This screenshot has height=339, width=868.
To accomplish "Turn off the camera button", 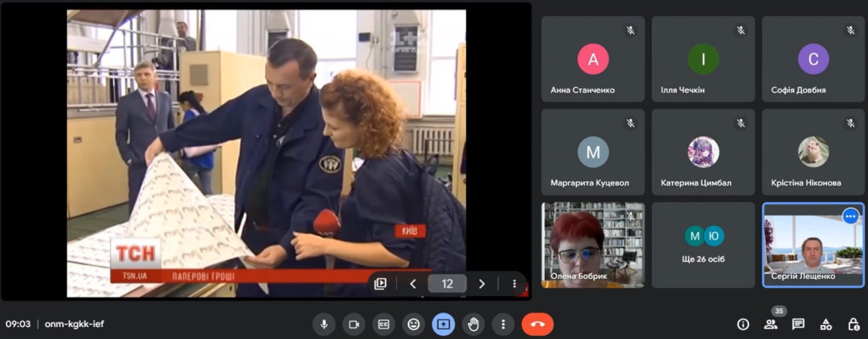I will [353, 324].
